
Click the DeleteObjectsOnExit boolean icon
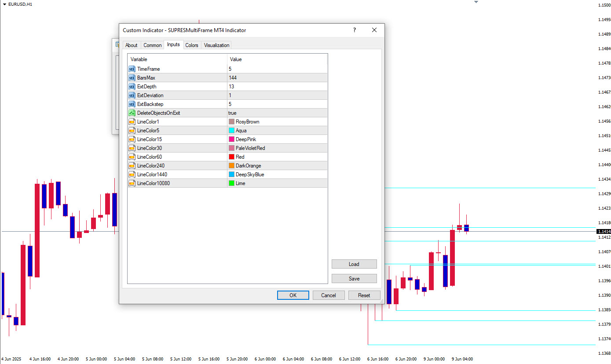pyautogui.click(x=132, y=113)
